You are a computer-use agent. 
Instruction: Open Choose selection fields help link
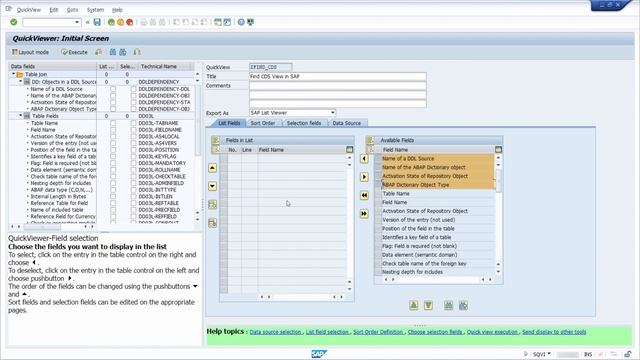(435, 332)
